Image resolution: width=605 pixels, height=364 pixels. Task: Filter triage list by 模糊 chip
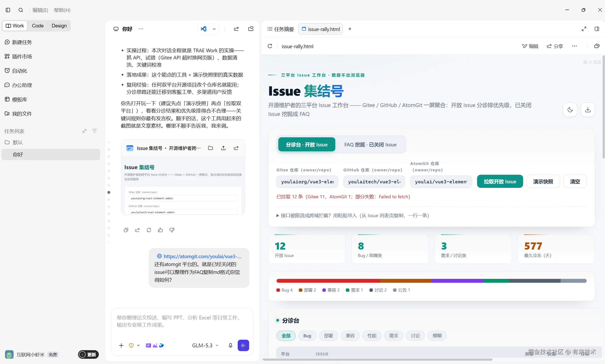pos(437,336)
